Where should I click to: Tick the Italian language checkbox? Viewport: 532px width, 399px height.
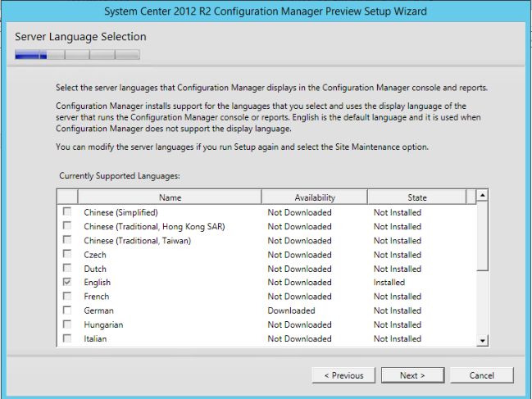[x=66, y=338]
